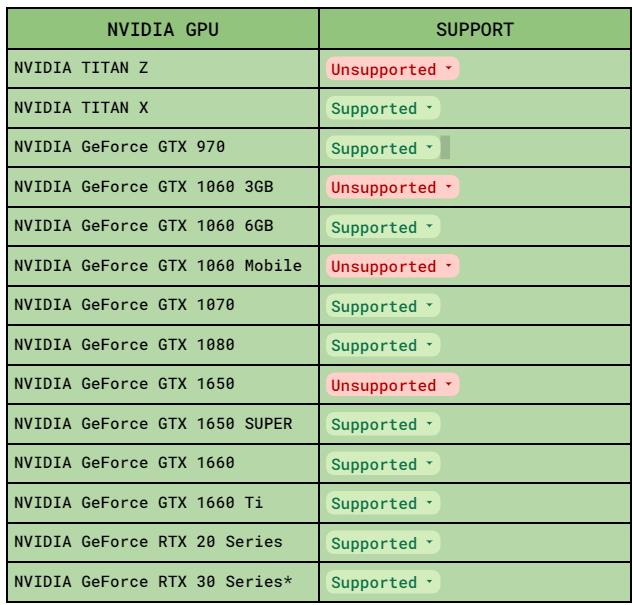This screenshot has width=633, height=605.
Task: Select the NVIDIA GPU header cell
Action: tap(162, 30)
